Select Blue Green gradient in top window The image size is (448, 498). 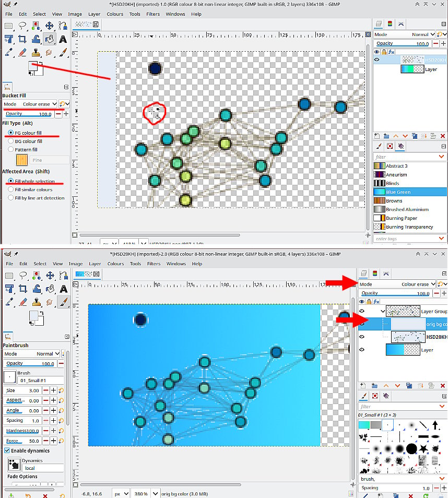coord(410,192)
